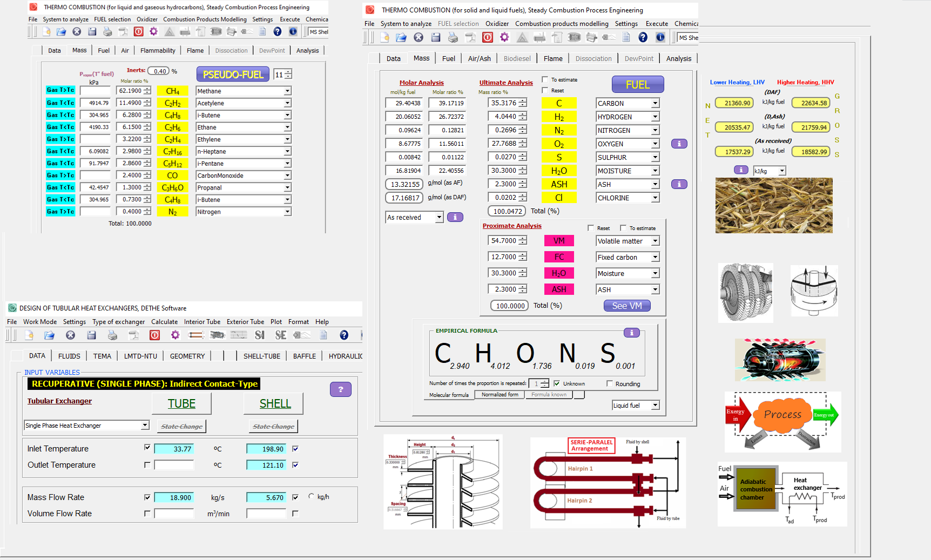Click purple gear icon in hydrocarbons window toolbar
The height and width of the screenshot is (560, 931).
pyautogui.click(x=153, y=32)
